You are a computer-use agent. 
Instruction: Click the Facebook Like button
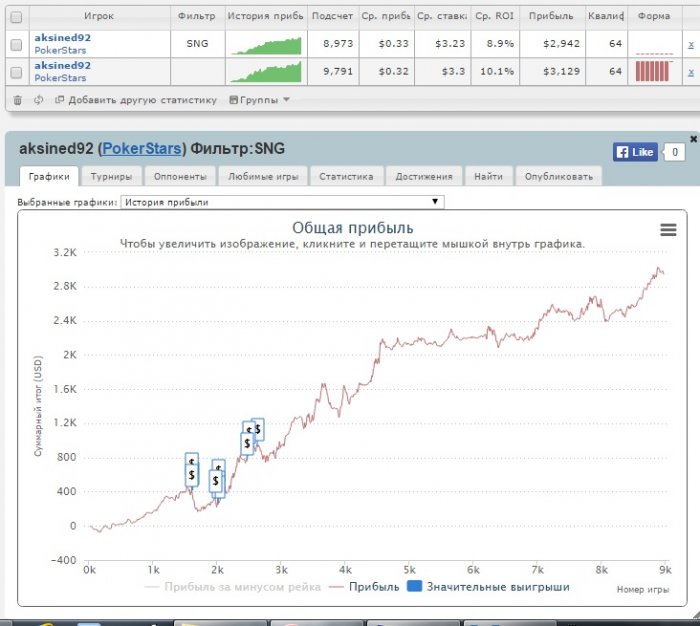point(635,152)
